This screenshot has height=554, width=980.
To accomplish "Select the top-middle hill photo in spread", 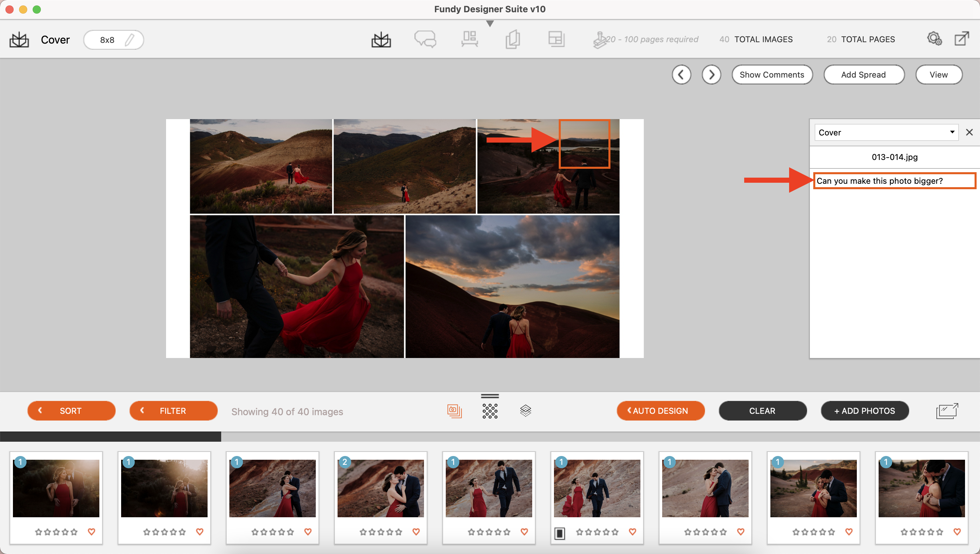I will click(405, 166).
